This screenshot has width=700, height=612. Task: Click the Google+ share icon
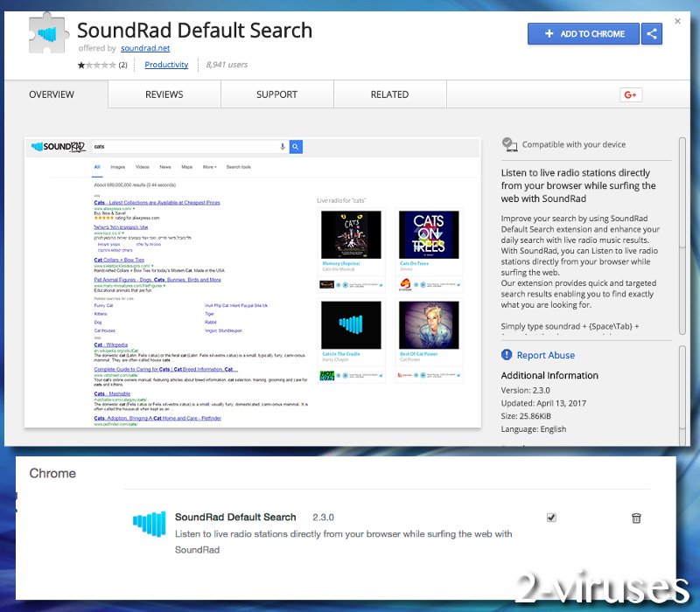(x=630, y=94)
